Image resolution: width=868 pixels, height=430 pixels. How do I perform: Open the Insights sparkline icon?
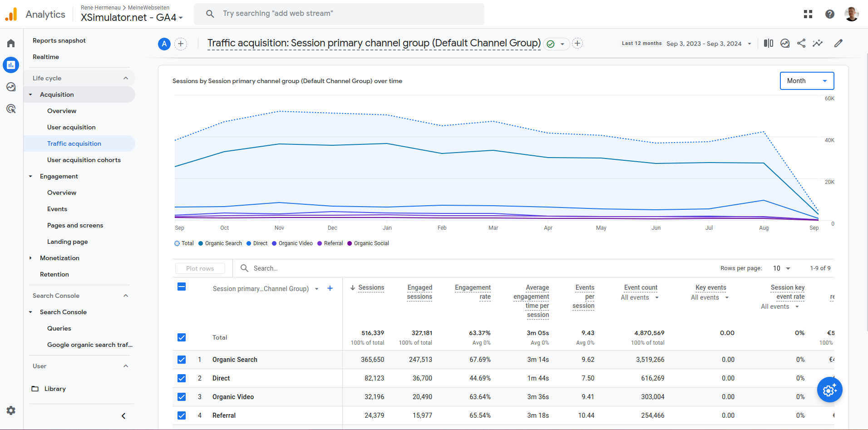tap(818, 43)
